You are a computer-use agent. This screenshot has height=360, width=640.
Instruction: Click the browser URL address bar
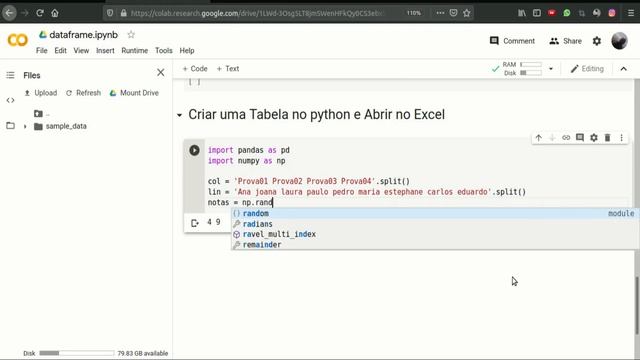pos(257,13)
